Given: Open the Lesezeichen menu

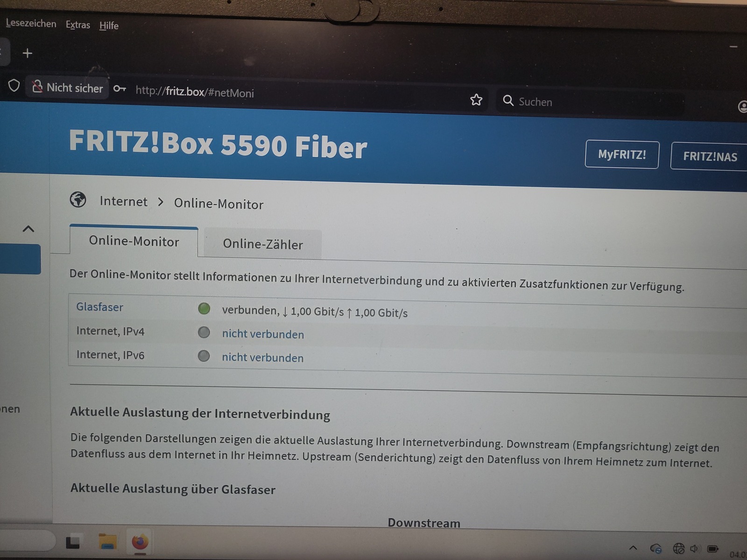Looking at the screenshot, I should click(x=31, y=23).
